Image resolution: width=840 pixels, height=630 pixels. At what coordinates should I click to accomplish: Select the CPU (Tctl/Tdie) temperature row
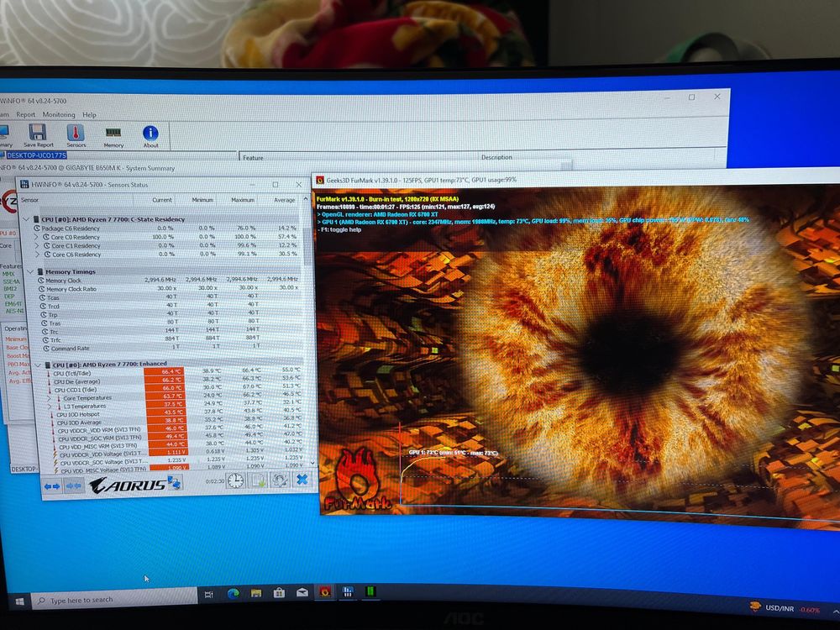175,373
